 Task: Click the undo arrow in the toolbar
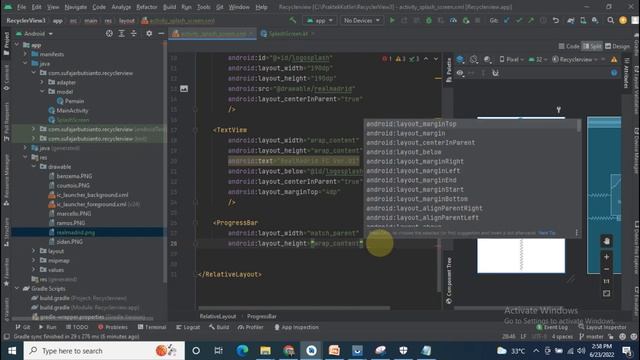point(556,20)
